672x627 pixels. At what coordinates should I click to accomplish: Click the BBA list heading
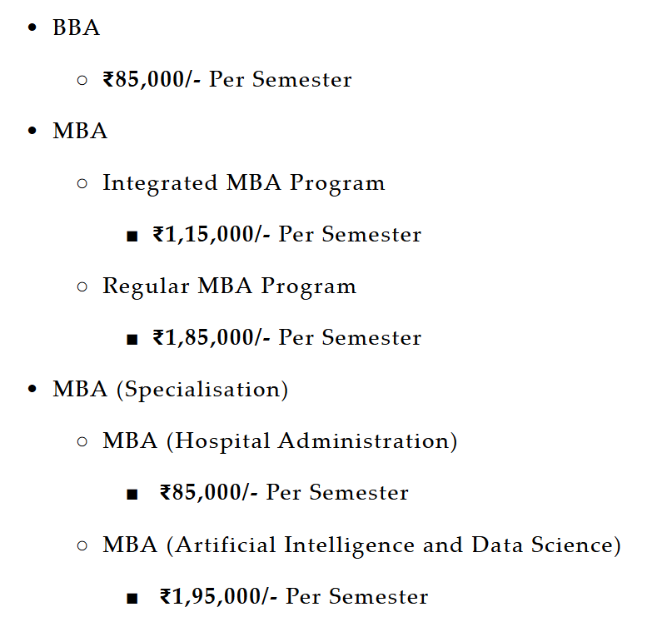[76, 28]
